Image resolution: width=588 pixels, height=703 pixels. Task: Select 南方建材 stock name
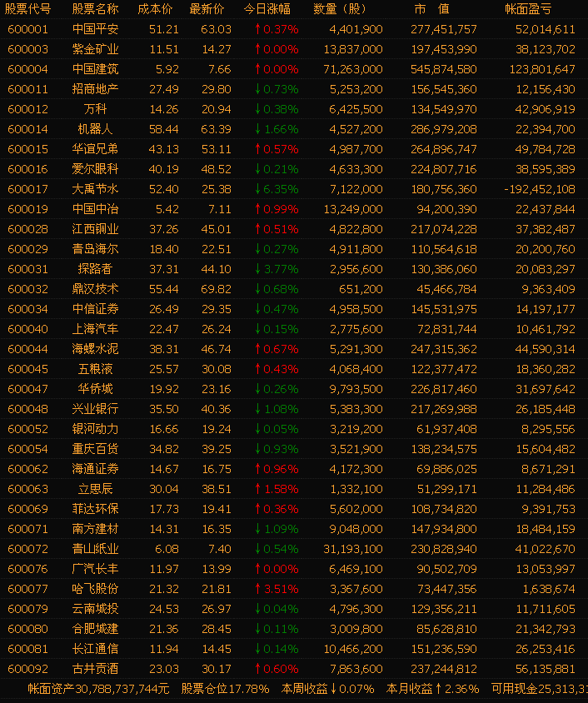[x=96, y=529]
